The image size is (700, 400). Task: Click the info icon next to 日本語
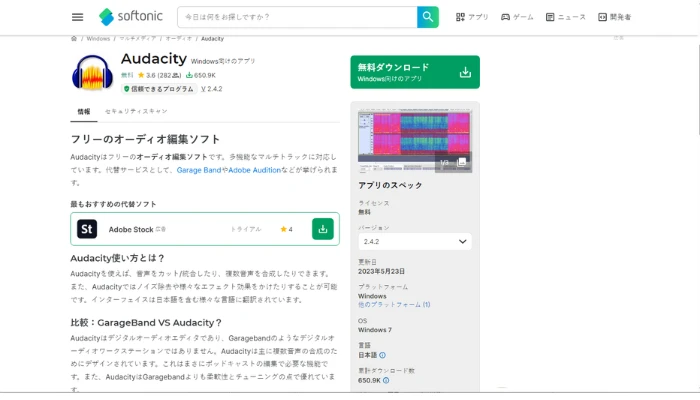[x=383, y=355]
